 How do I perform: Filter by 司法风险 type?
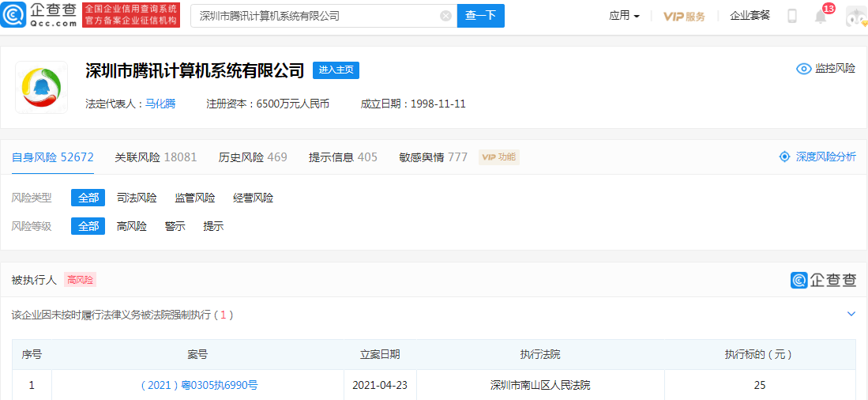pos(137,198)
